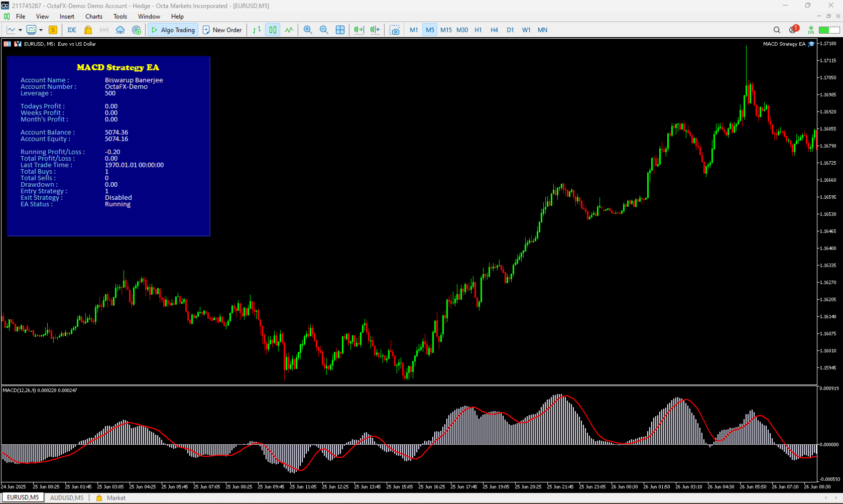This screenshot has height=504, width=843.
Task: Click the copy trading radar-plus icon
Action: [137, 30]
